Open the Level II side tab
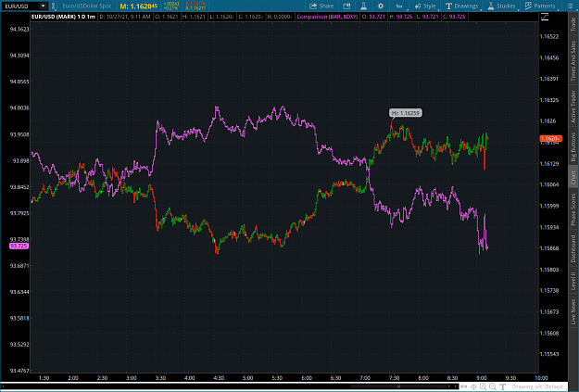This screenshot has width=579, height=392. [573, 281]
